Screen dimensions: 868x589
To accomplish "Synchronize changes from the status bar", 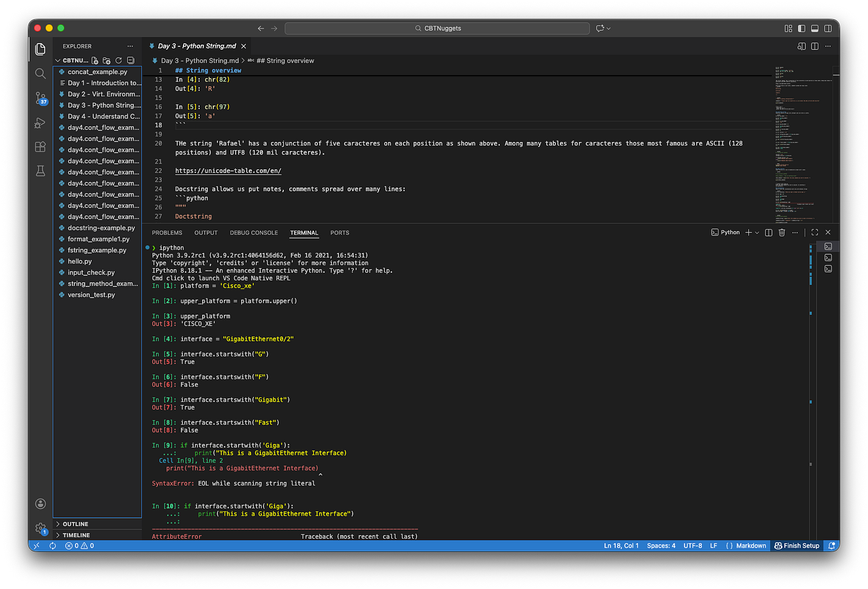I will point(53,546).
